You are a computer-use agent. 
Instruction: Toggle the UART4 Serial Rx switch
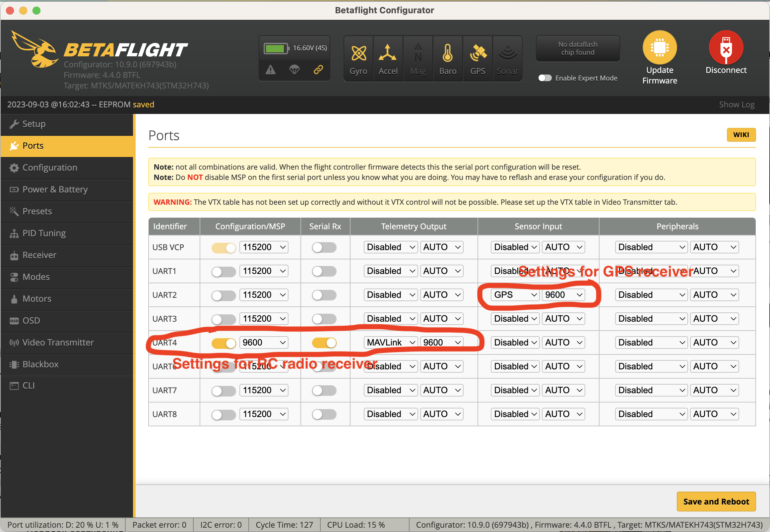[x=324, y=342]
